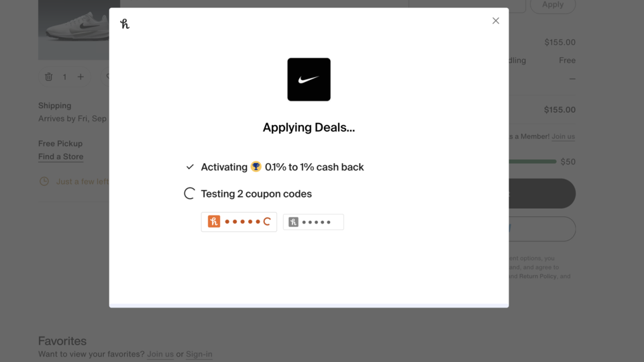Click the checkmark beside Activating cash back
This screenshot has height=362, width=644.
coord(190,167)
